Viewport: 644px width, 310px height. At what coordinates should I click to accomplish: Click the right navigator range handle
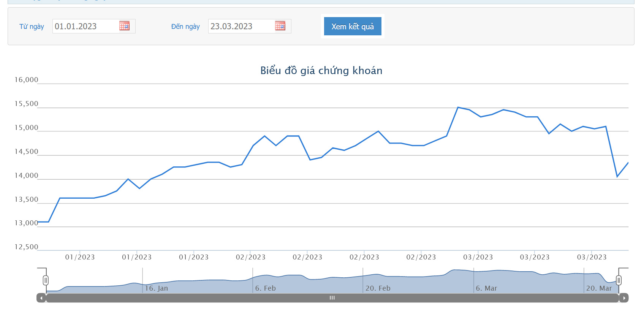click(x=619, y=280)
